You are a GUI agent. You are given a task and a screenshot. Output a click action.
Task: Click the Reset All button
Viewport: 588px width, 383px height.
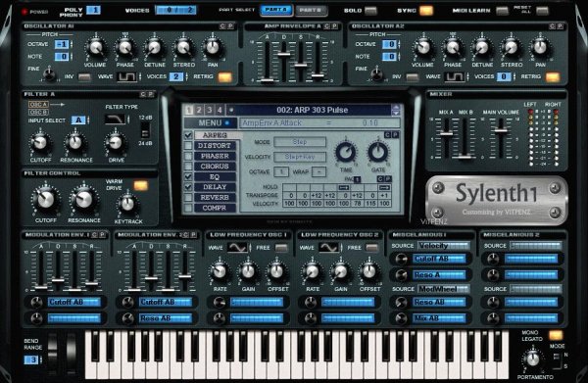(x=542, y=11)
